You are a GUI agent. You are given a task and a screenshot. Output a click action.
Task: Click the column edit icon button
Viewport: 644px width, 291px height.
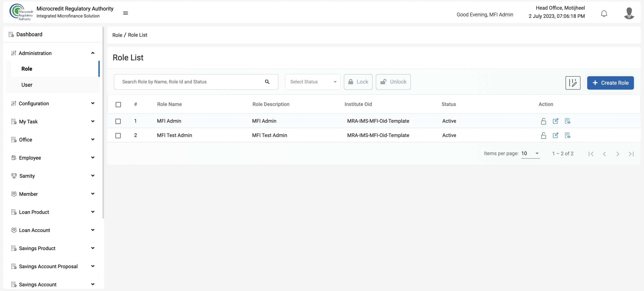572,83
